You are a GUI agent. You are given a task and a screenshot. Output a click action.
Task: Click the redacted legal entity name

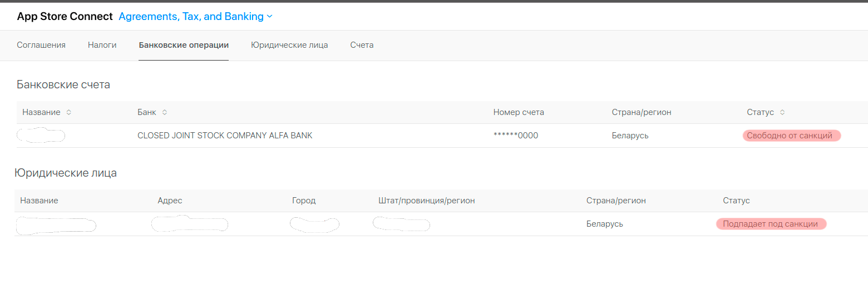(x=56, y=225)
